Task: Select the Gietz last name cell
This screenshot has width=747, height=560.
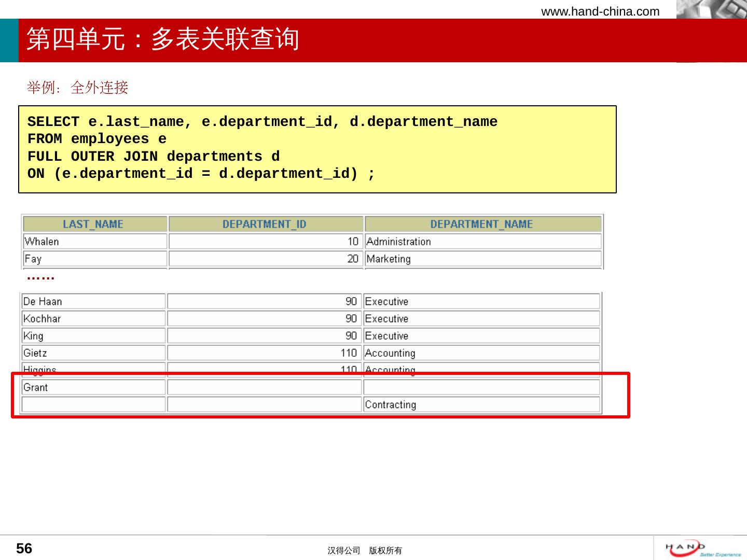Action: pos(94,353)
